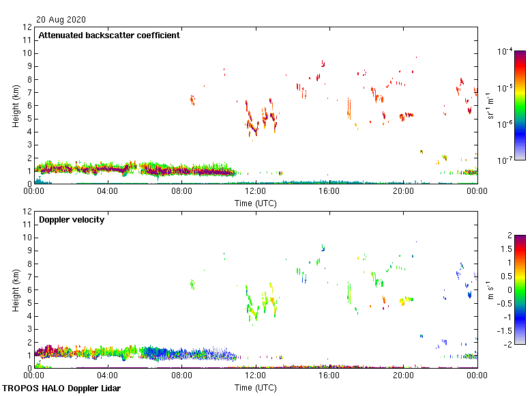The width and height of the screenshot is (532, 396).
Task: Click the 'Height (km)' axis label of the Doppler plot
Action: [x=15, y=290]
